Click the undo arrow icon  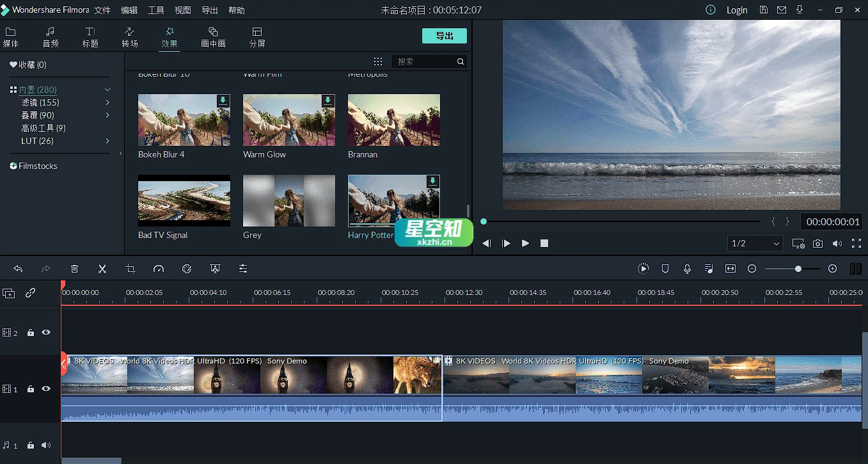17,269
